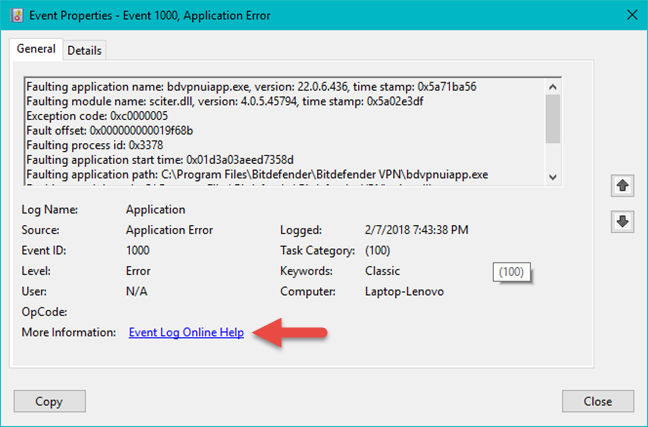
Task: Open the Details tab
Action: tap(84, 50)
